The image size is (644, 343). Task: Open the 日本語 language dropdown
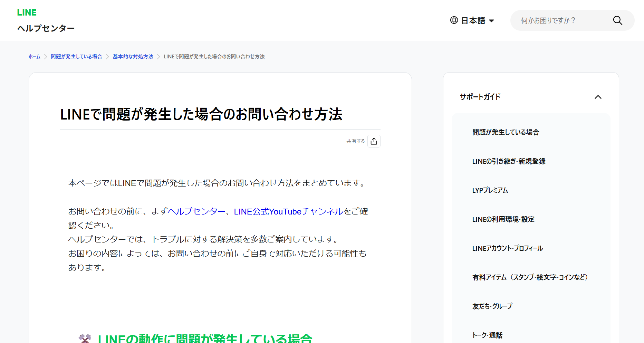(x=478, y=21)
